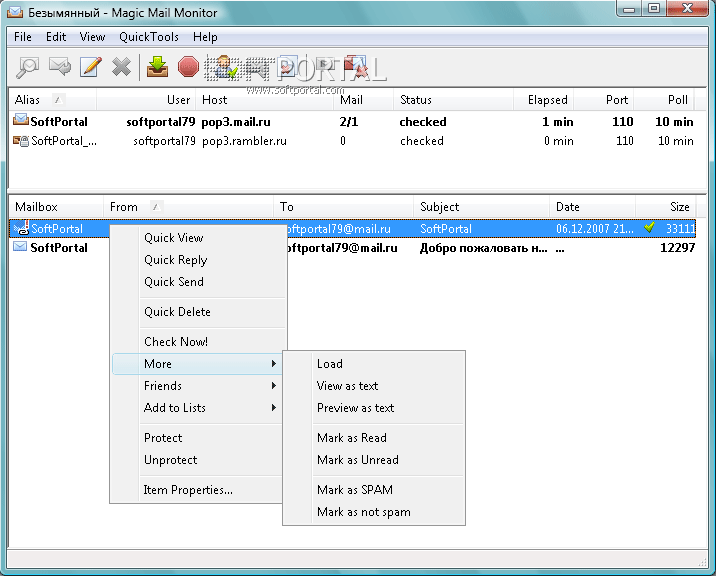This screenshot has height=576, width=716.
Task: Select Mark as Unread option
Action: (357, 460)
